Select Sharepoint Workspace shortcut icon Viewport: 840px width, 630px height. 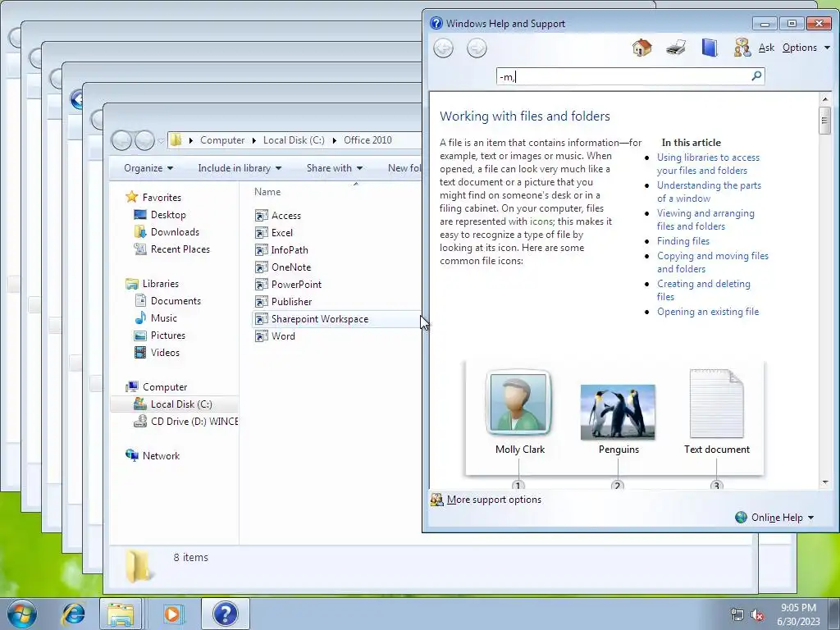pos(262,319)
